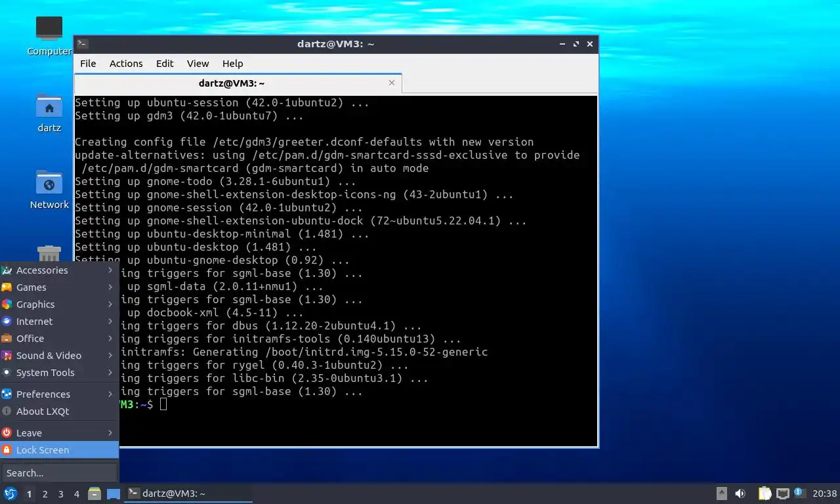Click the Internet category icon
This screenshot has height=504, width=840.
[x=7, y=322]
